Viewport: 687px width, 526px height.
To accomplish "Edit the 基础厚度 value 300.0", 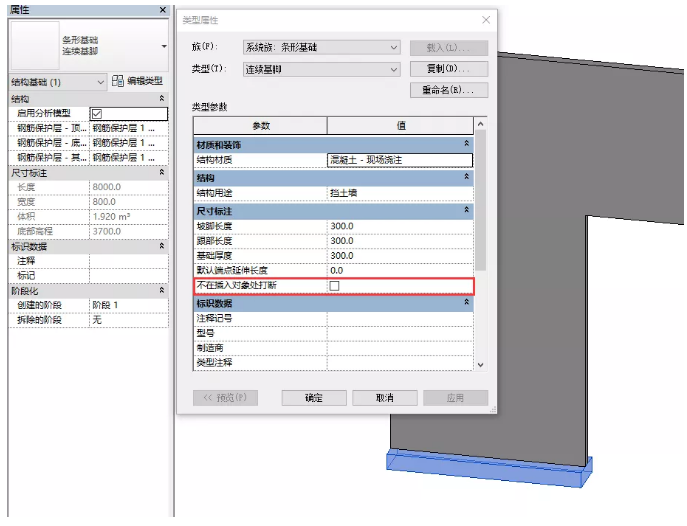I will tap(400, 256).
